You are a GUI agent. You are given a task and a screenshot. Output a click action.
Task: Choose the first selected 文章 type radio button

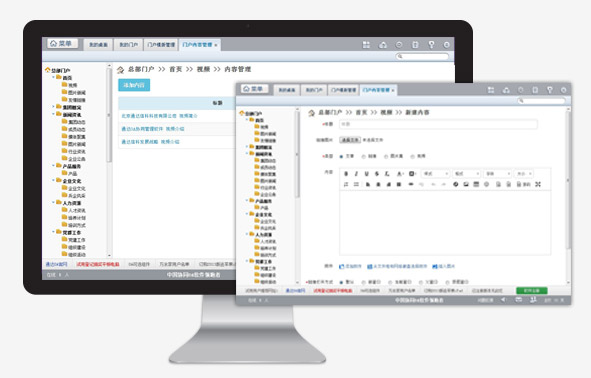[x=341, y=156]
